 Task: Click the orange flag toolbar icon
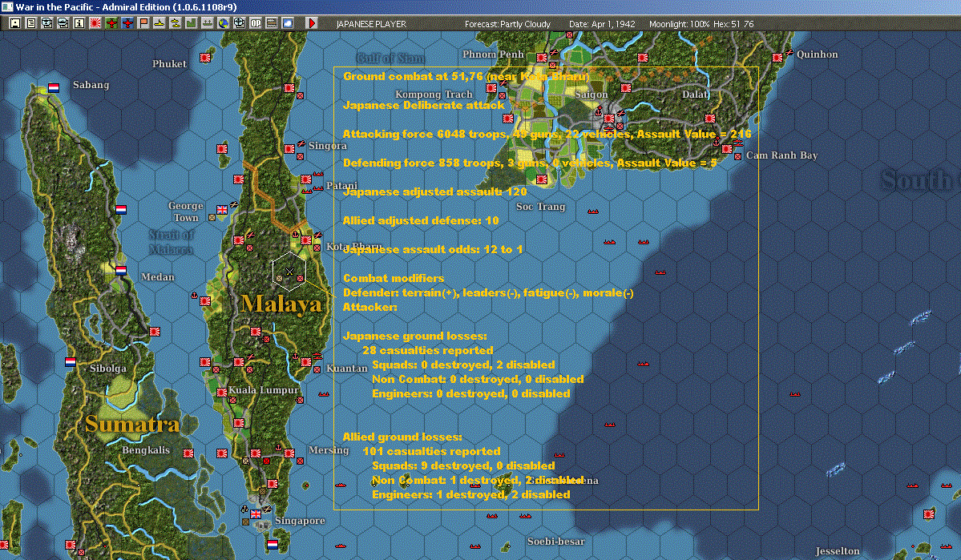pyautogui.click(x=143, y=23)
